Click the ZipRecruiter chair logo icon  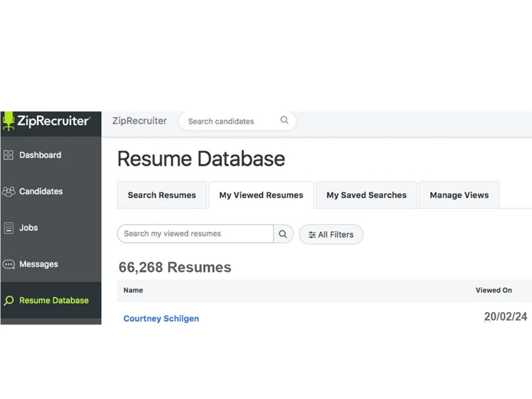click(x=8, y=121)
